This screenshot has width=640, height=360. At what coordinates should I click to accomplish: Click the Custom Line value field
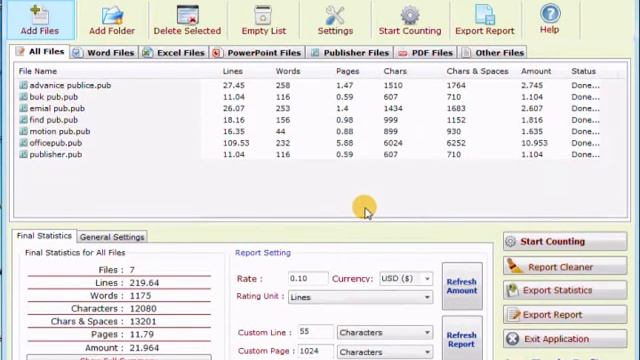coord(315,332)
